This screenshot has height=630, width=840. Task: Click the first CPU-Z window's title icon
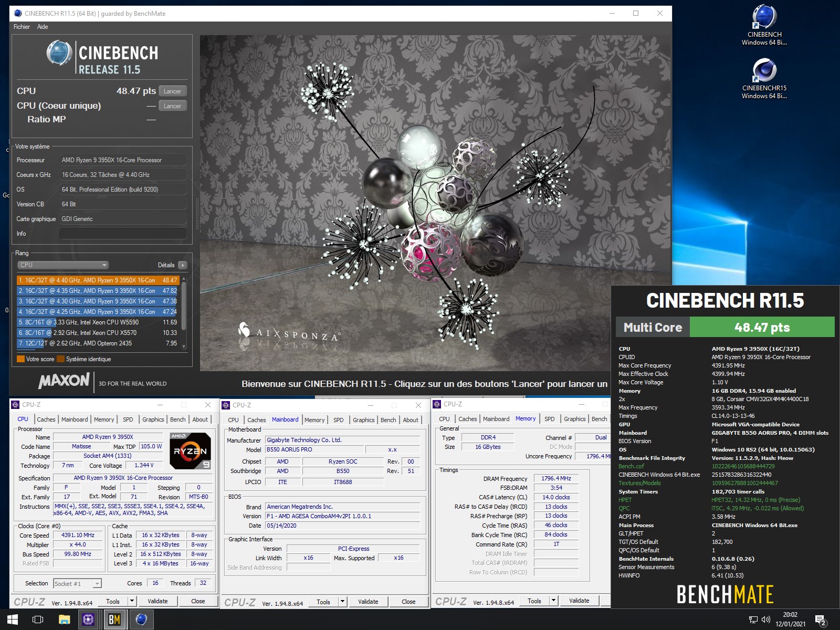click(x=15, y=405)
